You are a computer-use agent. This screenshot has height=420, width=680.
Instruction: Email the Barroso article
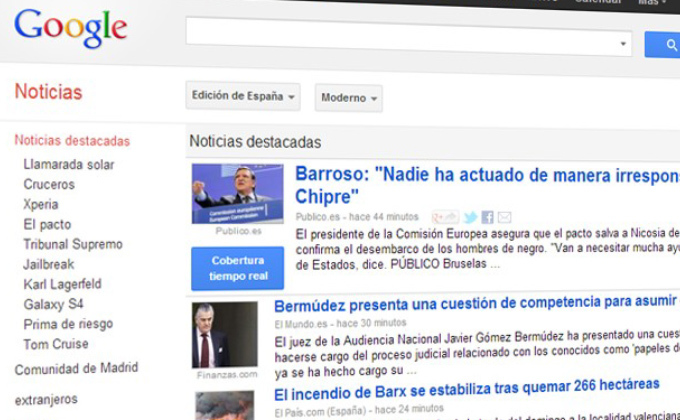504,217
